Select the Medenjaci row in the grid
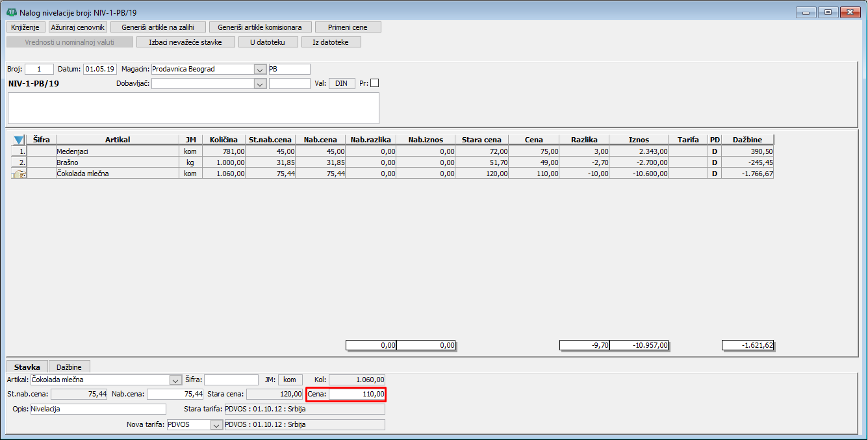Screen dimensions: 868x440 pos(117,151)
